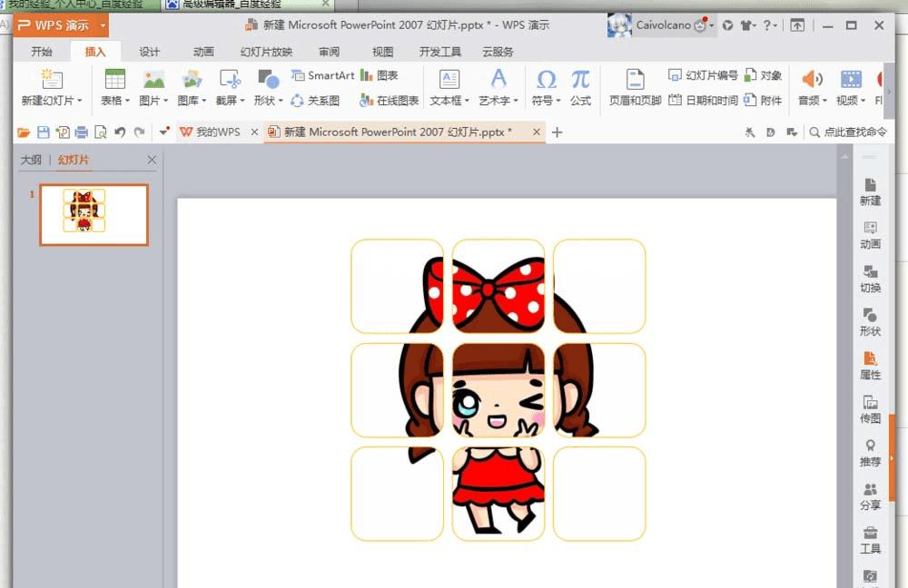Insert a chart using the 图表 icon
The width and height of the screenshot is (908, 588).
[x=380, y=76]
